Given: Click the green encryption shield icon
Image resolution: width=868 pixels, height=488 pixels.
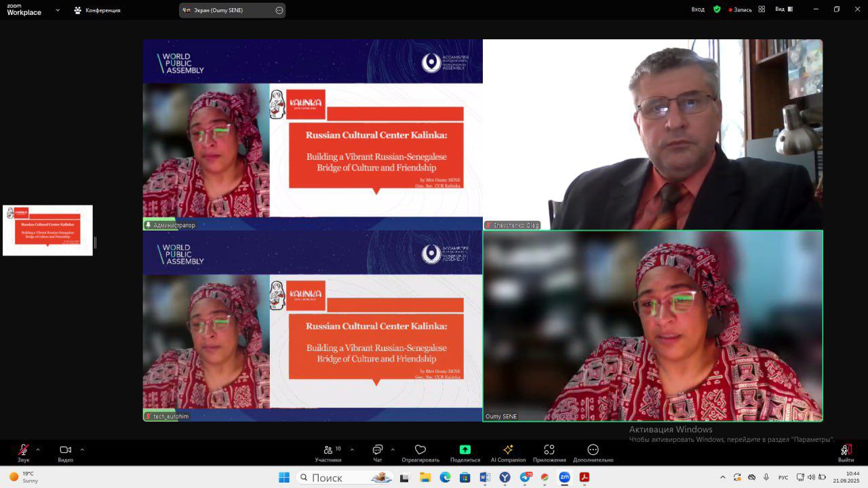Looking at the screenshot, I should click(717, 9).
